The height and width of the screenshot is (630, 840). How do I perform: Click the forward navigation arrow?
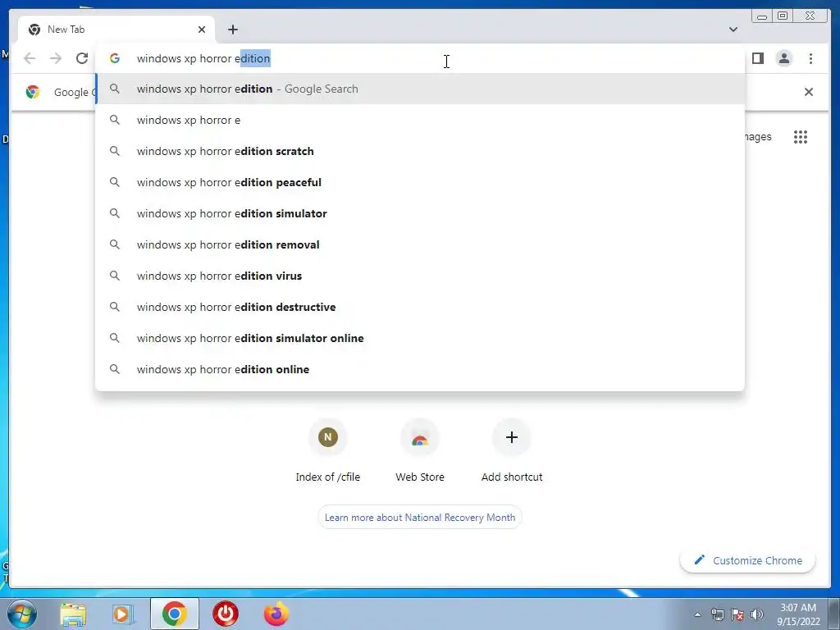click(56, 58)
